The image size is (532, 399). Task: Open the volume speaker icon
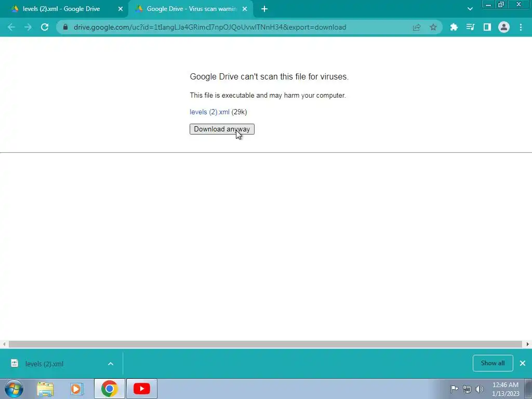click(x=480, y=389)
